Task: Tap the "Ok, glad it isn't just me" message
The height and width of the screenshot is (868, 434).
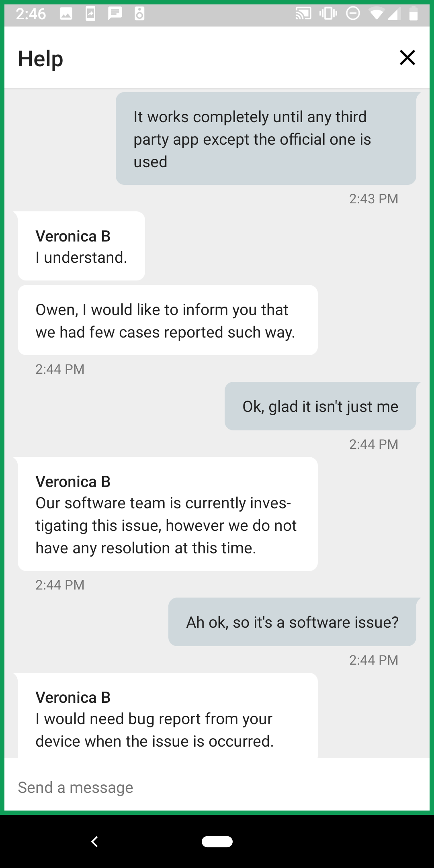Action: [320, 406]
